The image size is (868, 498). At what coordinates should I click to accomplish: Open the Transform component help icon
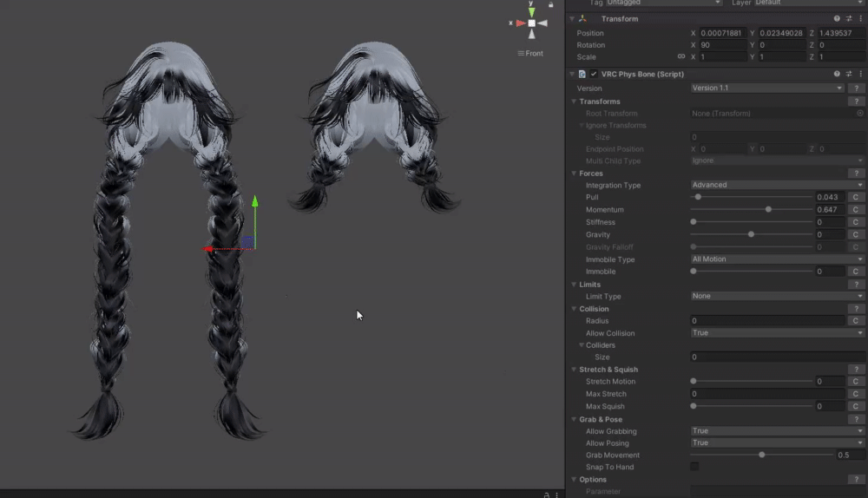tap(837, 18)
